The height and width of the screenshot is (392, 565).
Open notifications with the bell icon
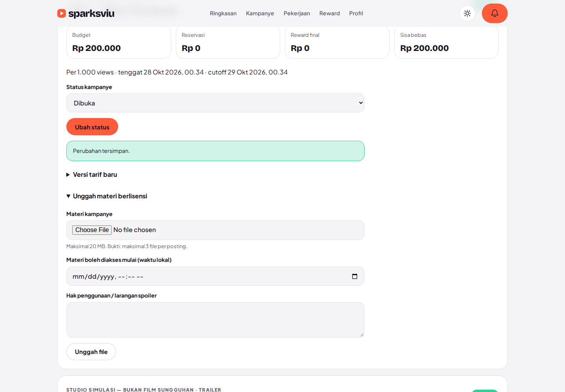click(x=495, y=13)
